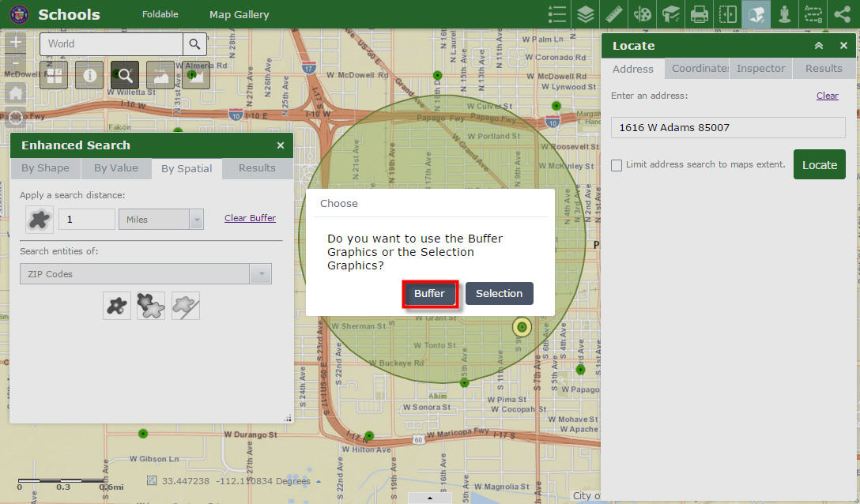Click the coordinate capture icon near 33.447238
This screenshot has height=504, width=860.
(152, 481)
